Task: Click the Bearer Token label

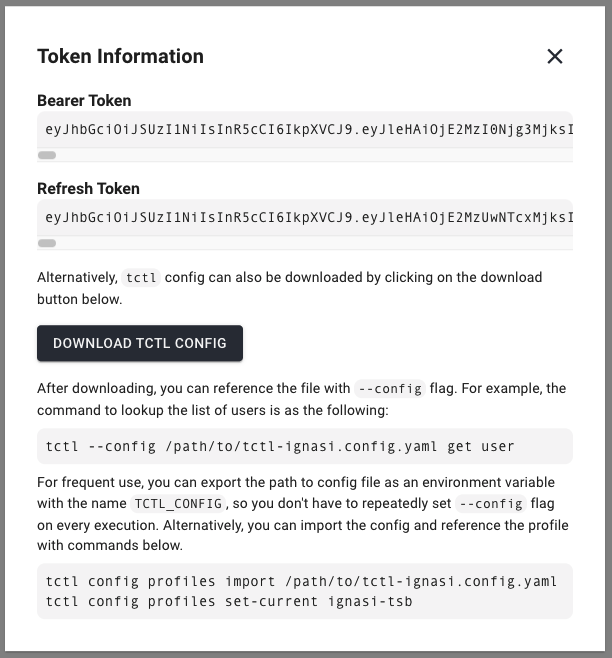Action: (x=84, y=101)
